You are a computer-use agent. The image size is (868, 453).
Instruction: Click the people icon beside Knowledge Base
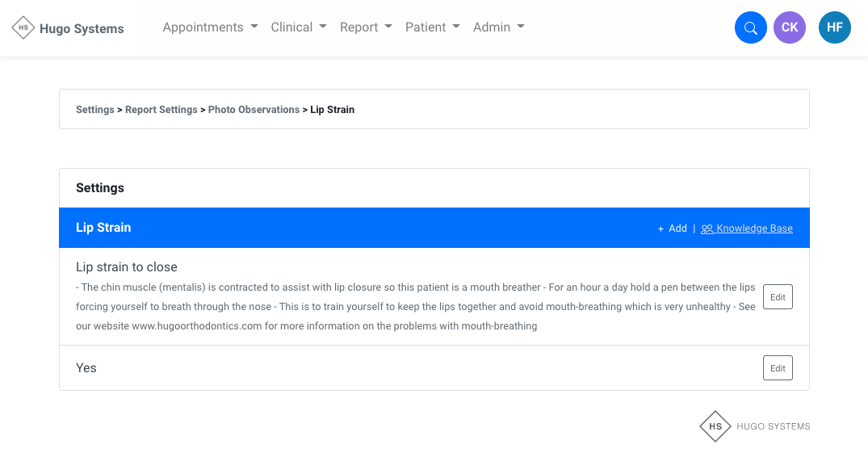tap(707, 229)
